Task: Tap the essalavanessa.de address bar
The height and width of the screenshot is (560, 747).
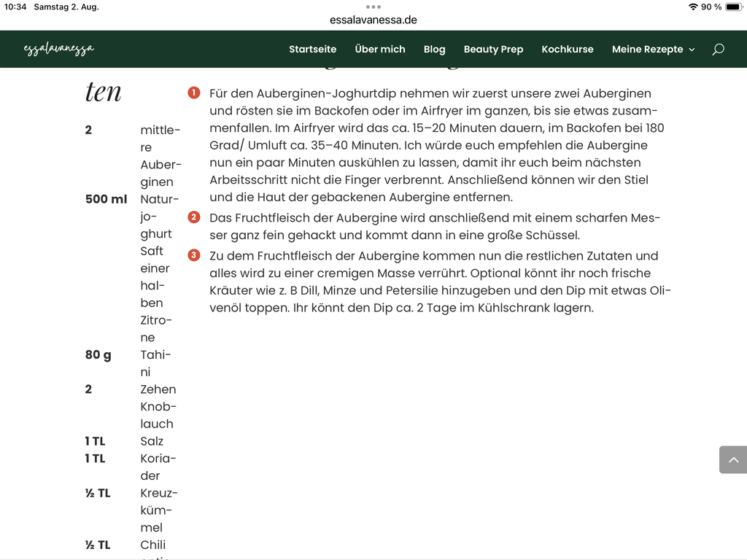Action: pos(373,20)
